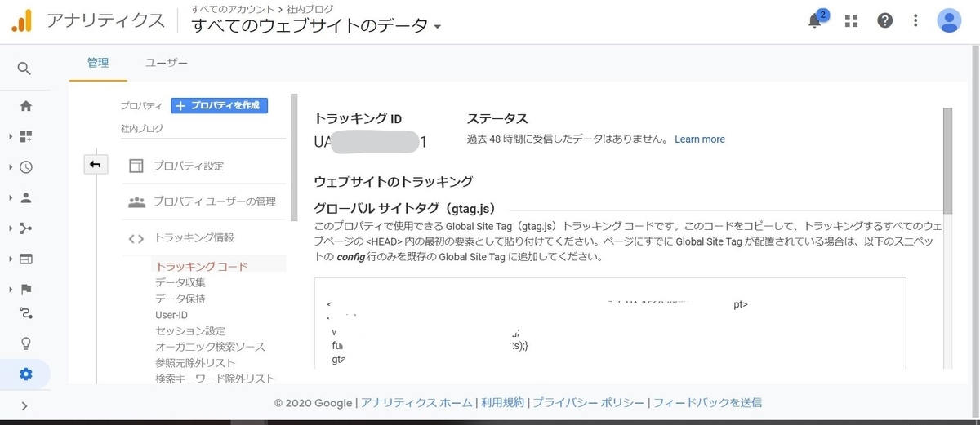Click the トラッキング情報 code brackets icon
This screenshot has height=425, width=980.
pos(136,239)
